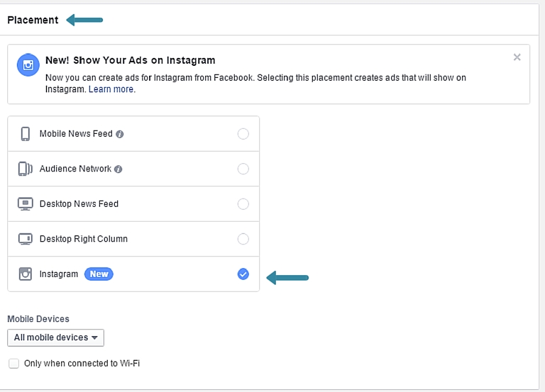Image resolution: width=545 pixels, height=392 pixels.
Task: Enable the Audience Network placement
Action: tap(243, 169)
